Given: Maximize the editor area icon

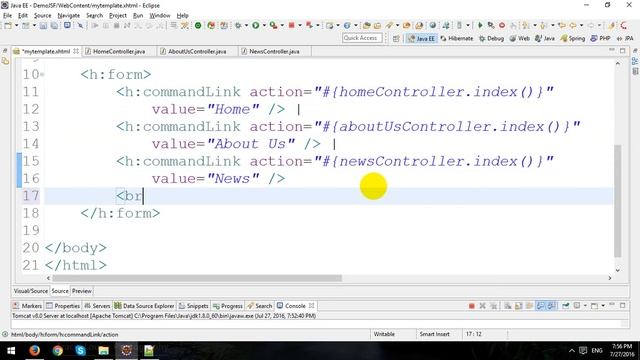Looking at the screenshot, I should tap(622, 51).
